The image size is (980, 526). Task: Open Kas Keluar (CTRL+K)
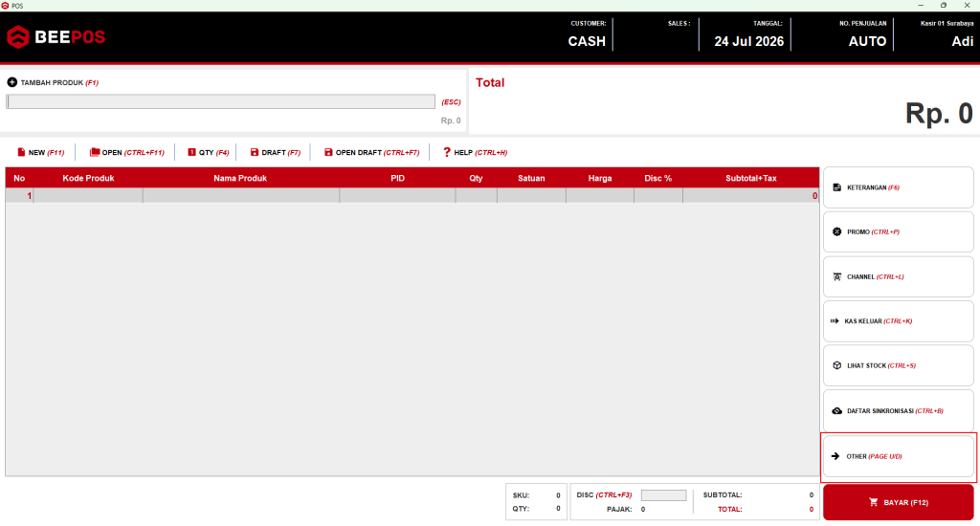click(898, 321)
